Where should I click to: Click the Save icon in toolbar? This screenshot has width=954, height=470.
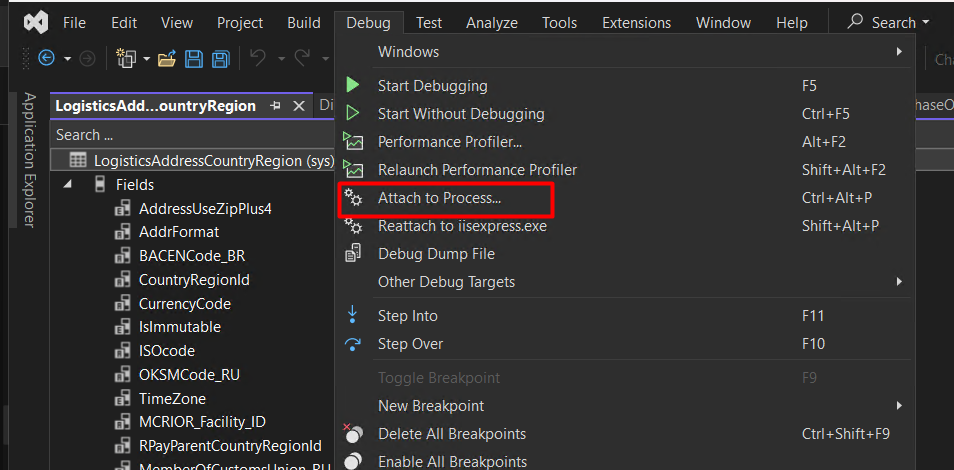coord(194,59)
